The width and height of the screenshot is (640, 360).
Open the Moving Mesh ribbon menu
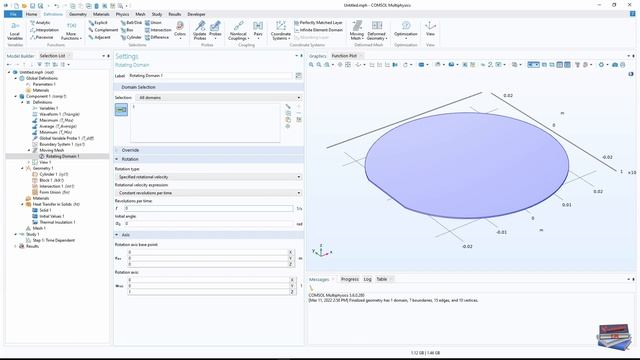[357, 31]
